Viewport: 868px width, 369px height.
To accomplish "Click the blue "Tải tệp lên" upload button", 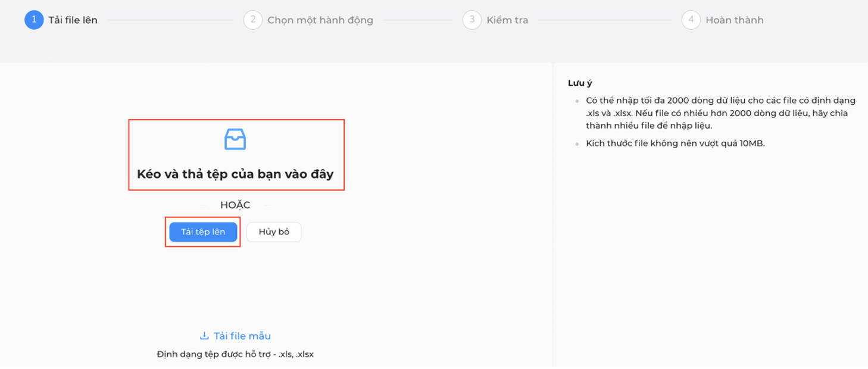I will (x=203, y=232).
